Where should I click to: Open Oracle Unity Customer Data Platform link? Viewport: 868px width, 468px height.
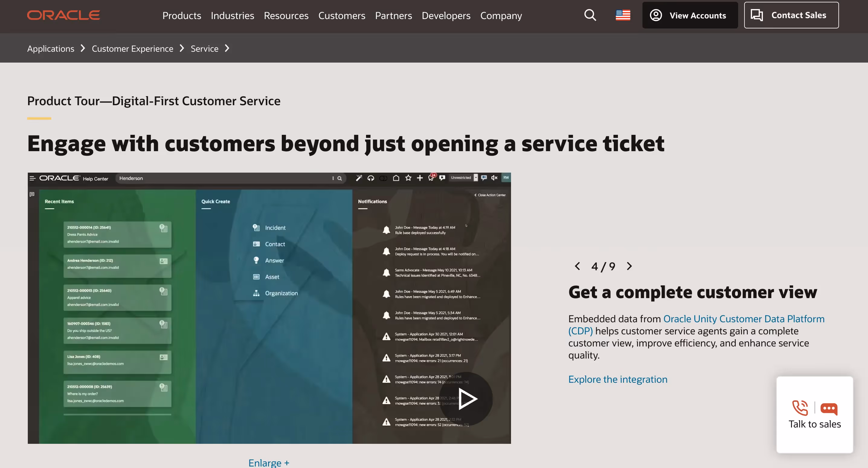click(x=696, y=325)
